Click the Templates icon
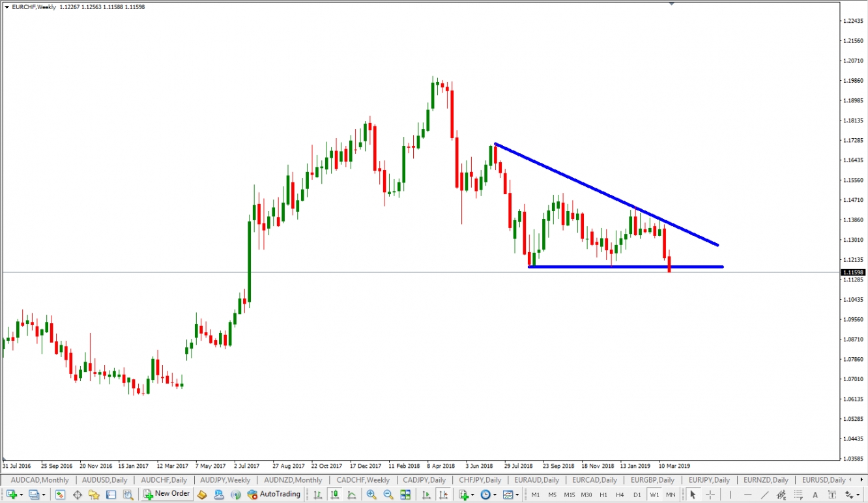868x503 pixels. pyautogui.click(x=508, y=495)
